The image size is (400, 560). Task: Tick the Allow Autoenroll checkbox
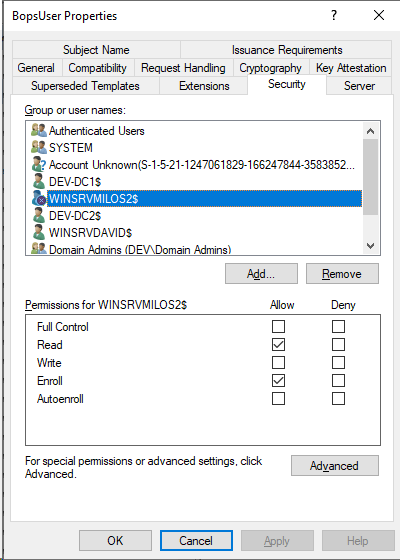(x=278, y=399)
